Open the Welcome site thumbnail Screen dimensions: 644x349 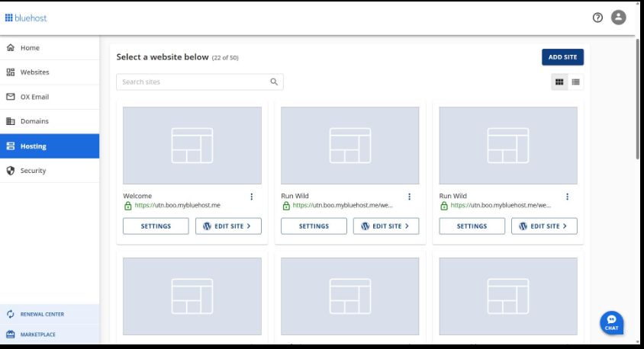[x=192, y=146]
